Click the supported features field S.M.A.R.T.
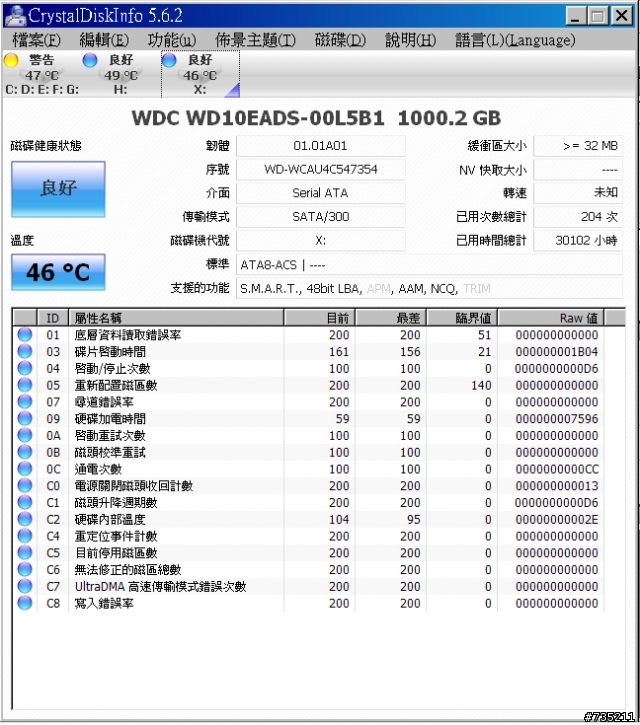 click(429, 289)
